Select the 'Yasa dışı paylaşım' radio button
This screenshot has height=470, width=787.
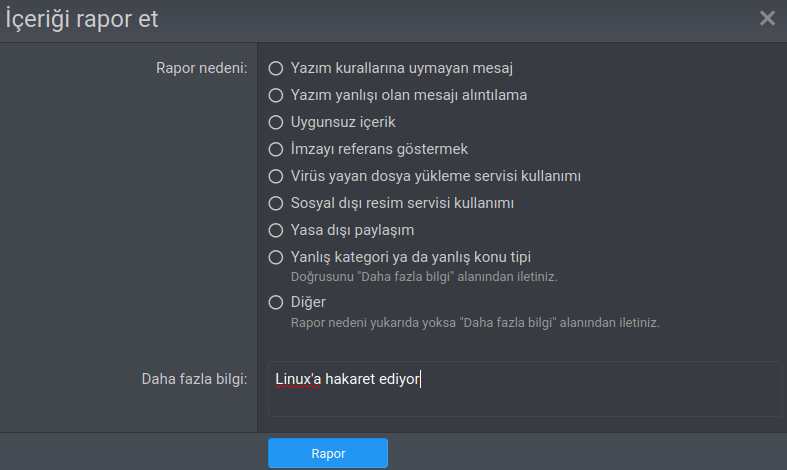(276, 231)
